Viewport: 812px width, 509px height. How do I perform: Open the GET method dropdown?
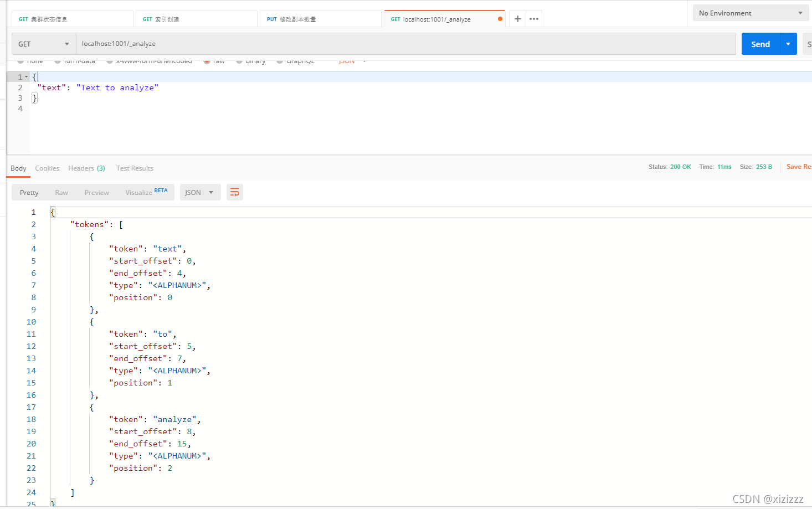44,44
